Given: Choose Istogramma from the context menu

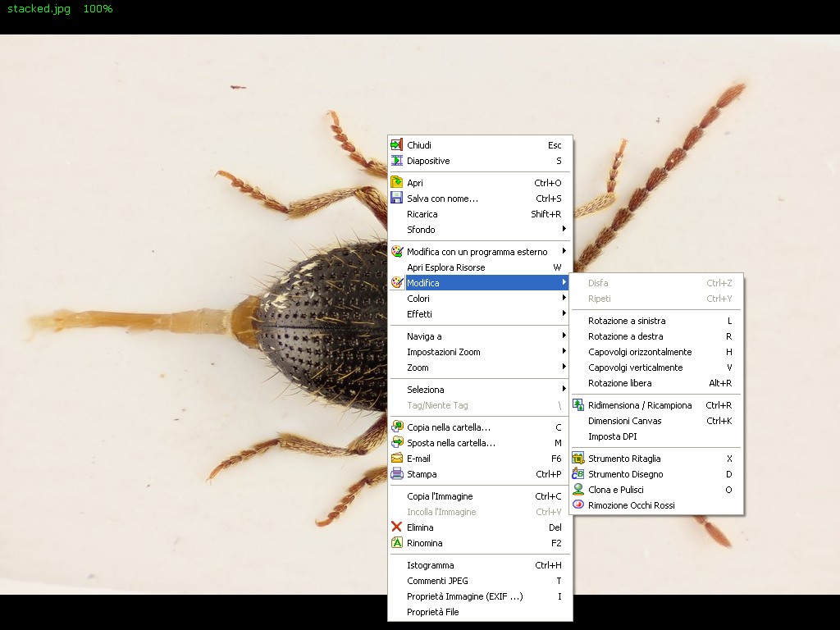Looking at the screenshot, I should tap(431, 565).
